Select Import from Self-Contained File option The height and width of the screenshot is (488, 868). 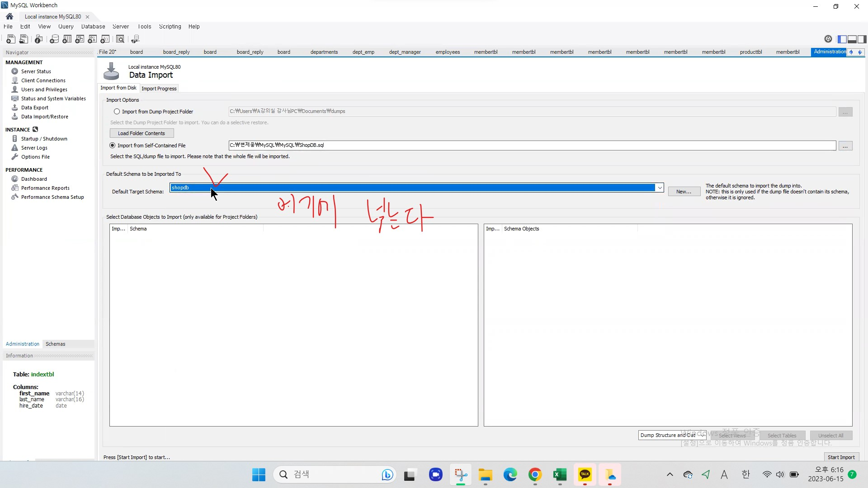click(113, 145)
